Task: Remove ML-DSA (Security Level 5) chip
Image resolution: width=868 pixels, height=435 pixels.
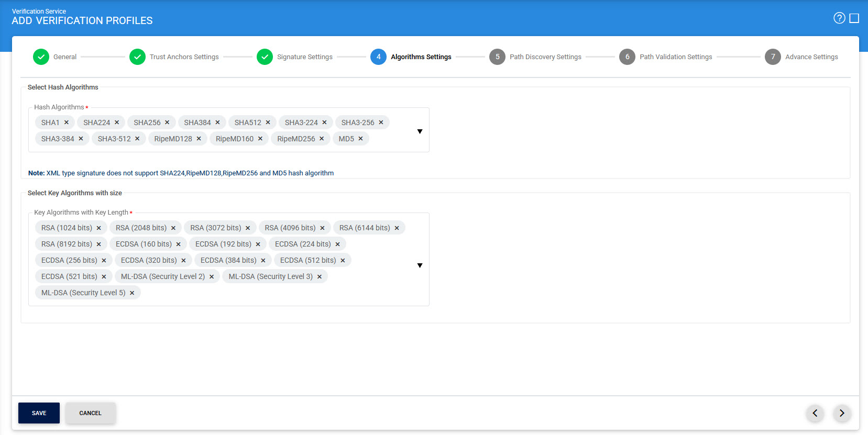Action: tap(132, 293)
